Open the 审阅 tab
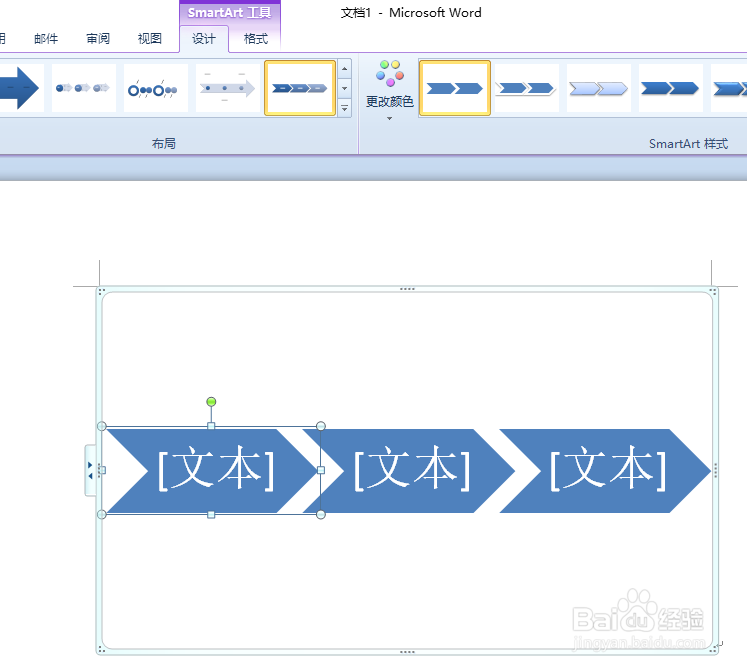Viewport: 747px width, 669px height. (98, 39)
